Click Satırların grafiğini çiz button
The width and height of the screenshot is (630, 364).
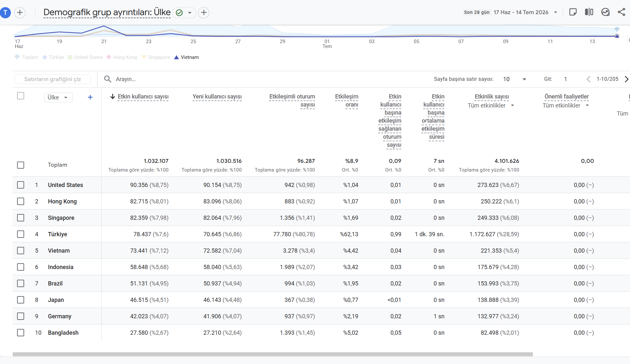point(53,79)
